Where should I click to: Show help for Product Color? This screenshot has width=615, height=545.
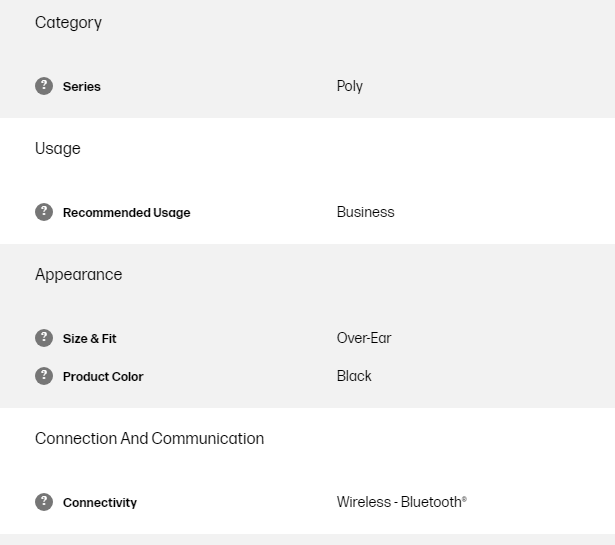[x=44, y=376]
